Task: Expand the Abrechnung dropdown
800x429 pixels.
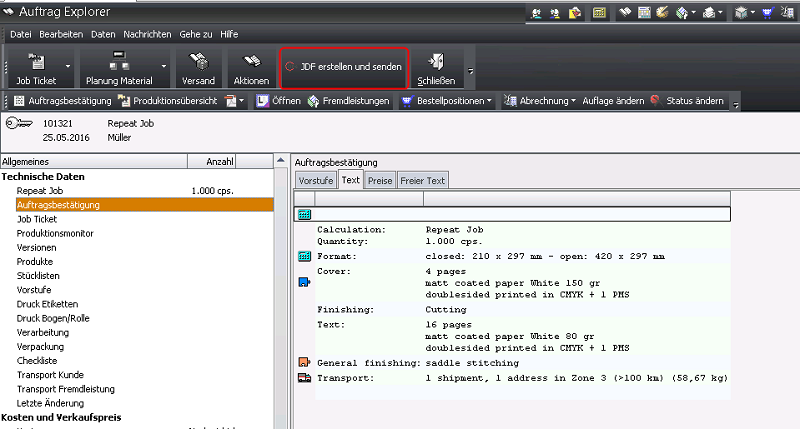Action: [x=574, y=101]
